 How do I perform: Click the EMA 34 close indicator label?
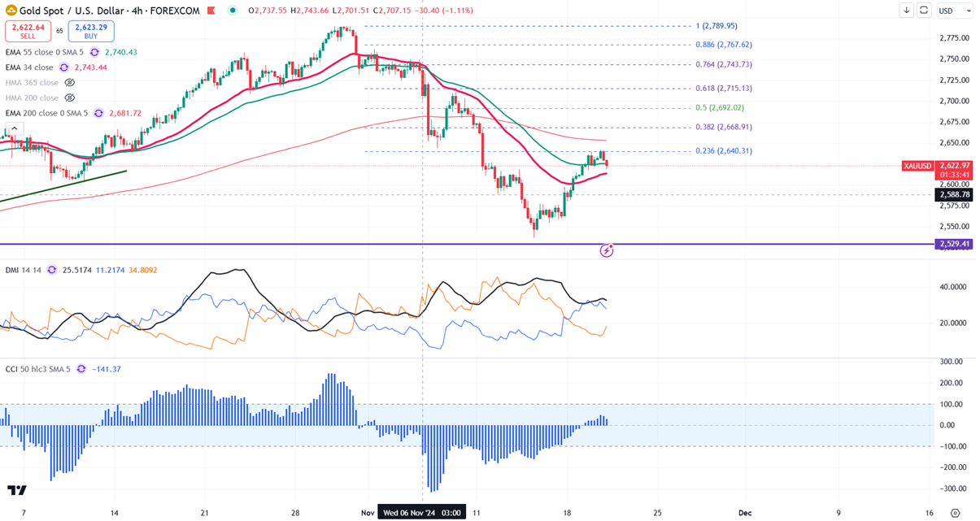point(30,67)
